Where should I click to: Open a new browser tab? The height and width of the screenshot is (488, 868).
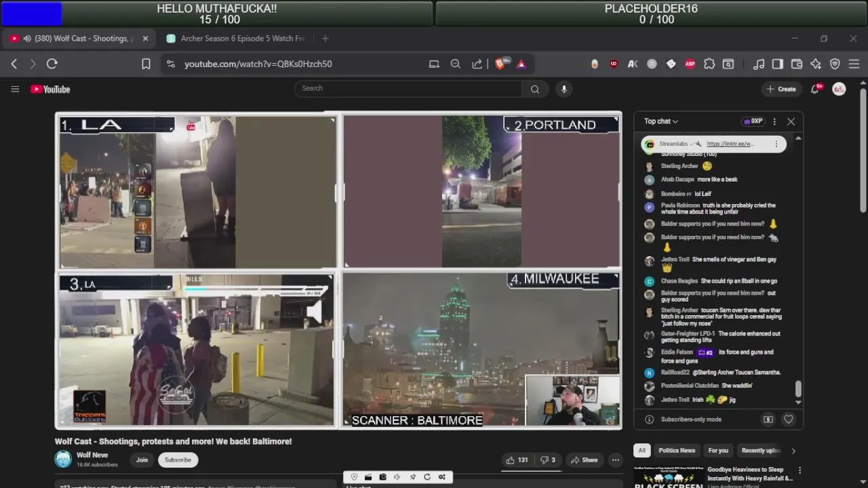pyautogui.click(x=325, y=39)
